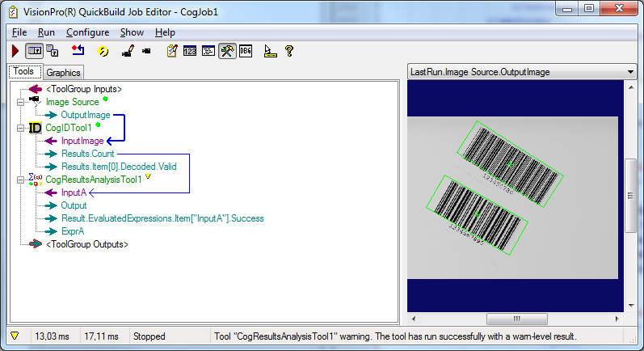This screenshot has width=644, height=351.
Task: Open the image source selection dropdown
Action: 629,72
